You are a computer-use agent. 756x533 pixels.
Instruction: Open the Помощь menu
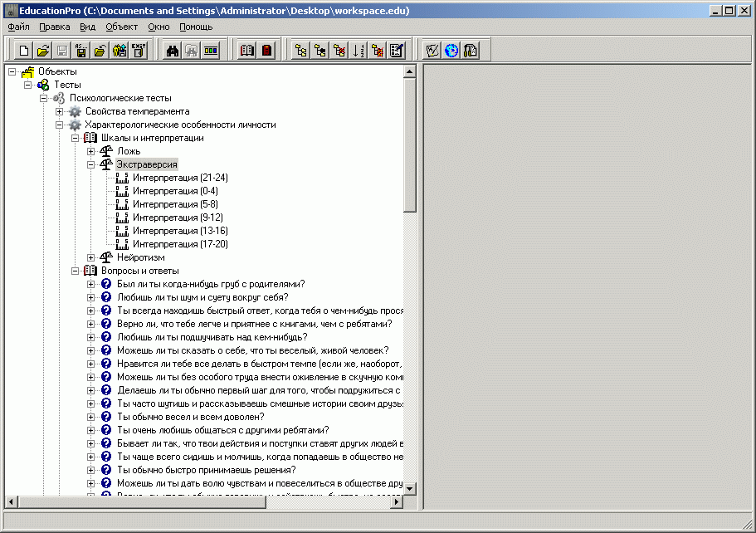196,27
